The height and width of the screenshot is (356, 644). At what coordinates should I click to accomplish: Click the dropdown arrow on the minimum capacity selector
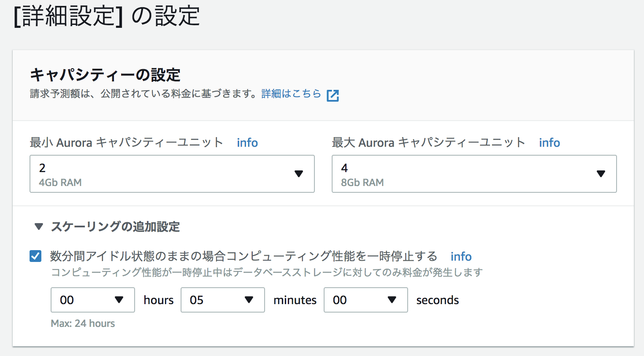pos(299,173)
